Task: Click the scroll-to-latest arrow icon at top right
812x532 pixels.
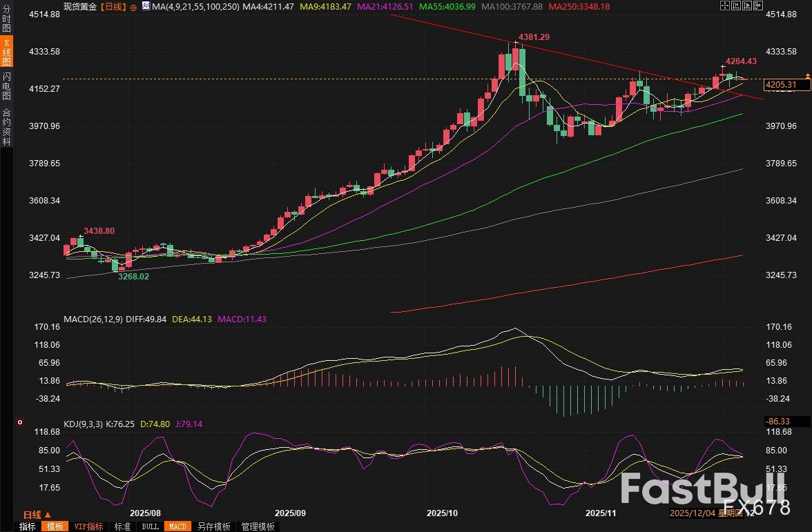Action: 759,6
